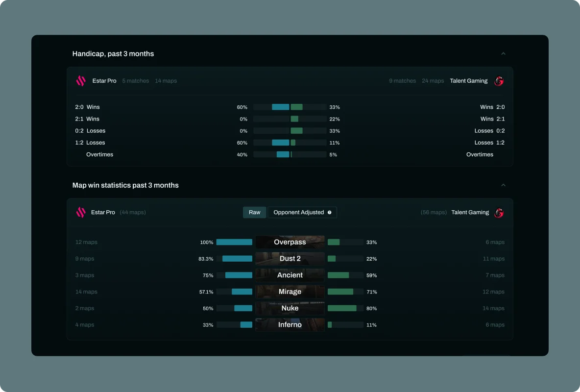Click '14 maps' left of Mirage row
The image size is (580, 392).
click(86, 292)
